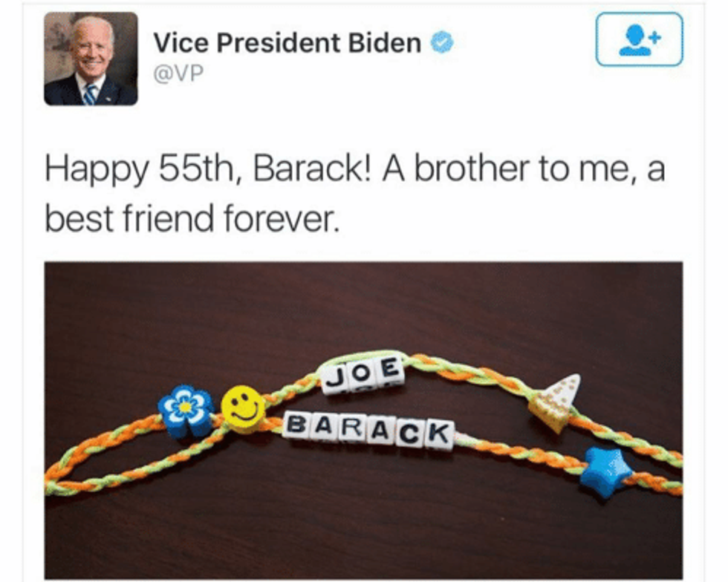
Task: Click the party hat bead
Action: pos(556,402)
